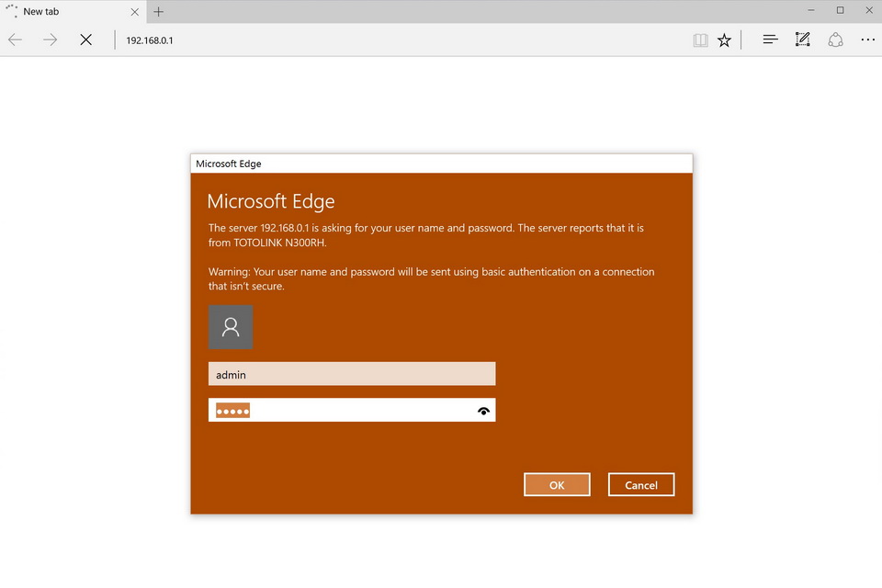
Task: Click the Back arrow button
Action: coord(15,40)
